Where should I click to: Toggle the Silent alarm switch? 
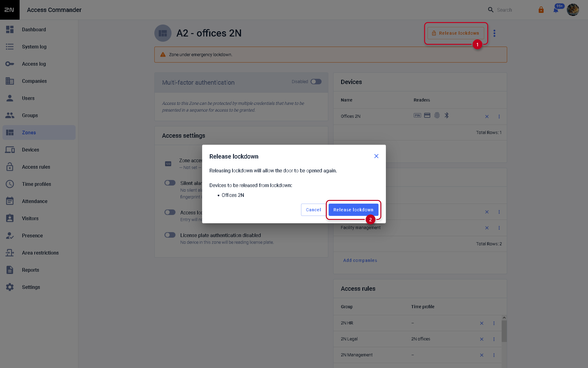(170, 183)
